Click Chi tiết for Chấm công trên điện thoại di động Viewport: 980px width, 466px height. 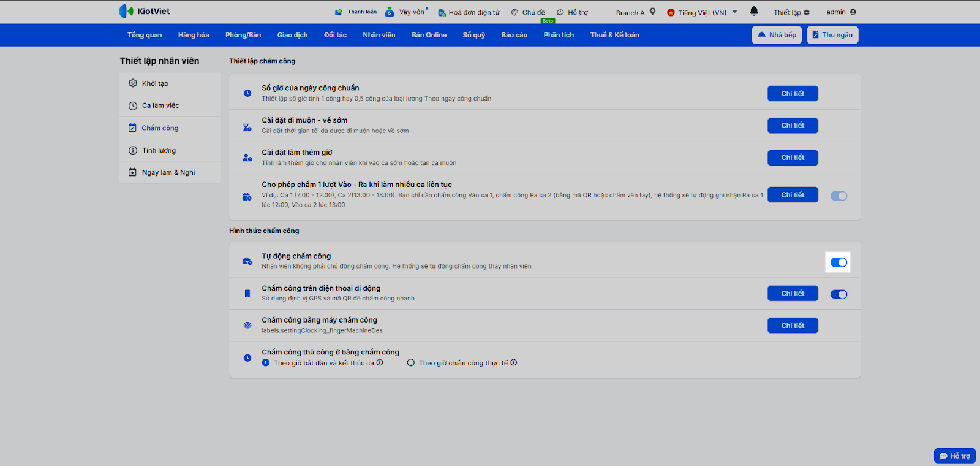click(793, 294)
